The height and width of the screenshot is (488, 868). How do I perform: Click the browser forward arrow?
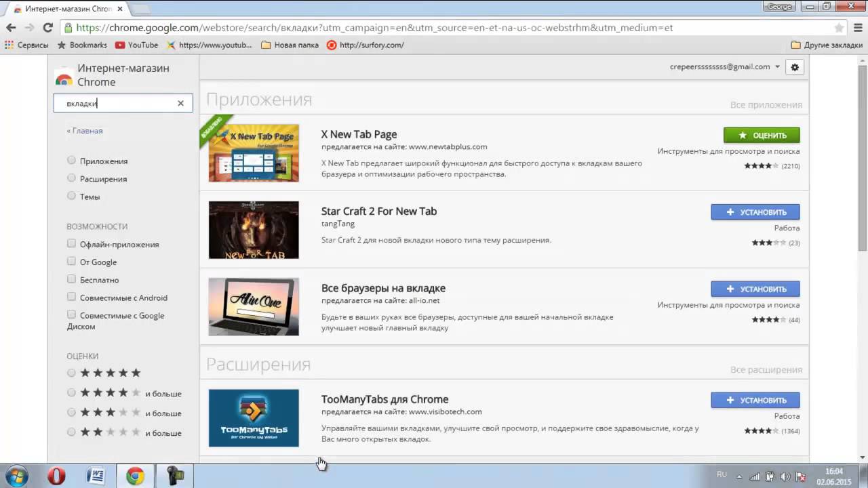tap(29, 28)
